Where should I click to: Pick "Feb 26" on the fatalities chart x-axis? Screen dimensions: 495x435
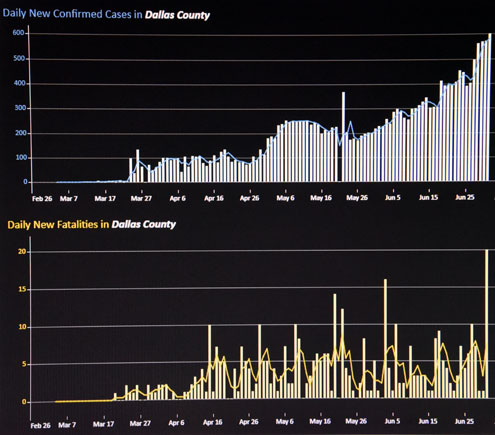[x=41, y=426]
